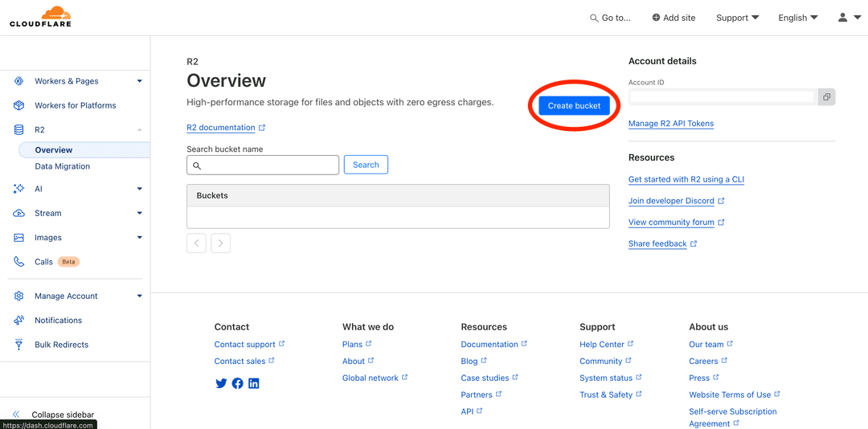Image resolution: width=868 pixels, height=429 pixels.
Task: Open the Plans footer link
Action: coord(352,345)
